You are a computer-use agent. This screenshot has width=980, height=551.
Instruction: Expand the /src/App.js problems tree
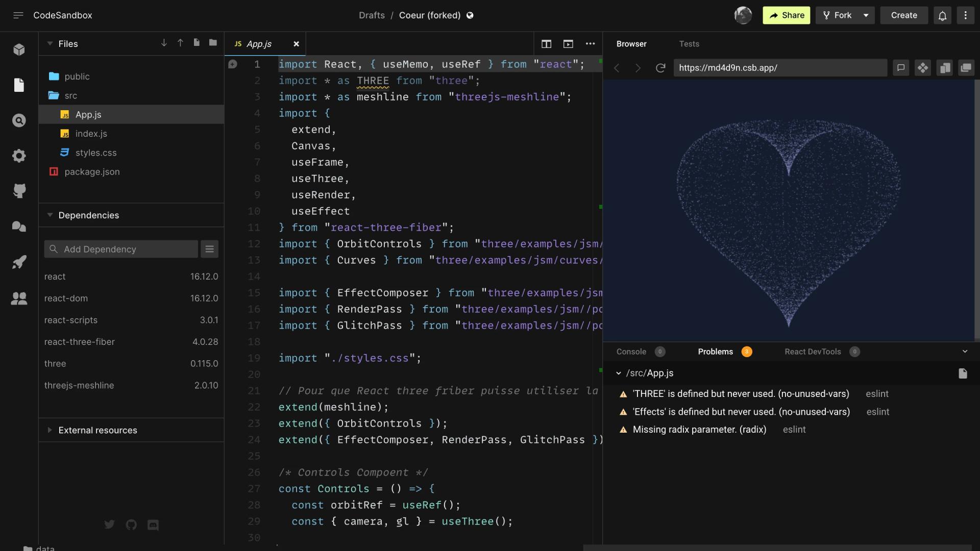click(x=618, y=373)
